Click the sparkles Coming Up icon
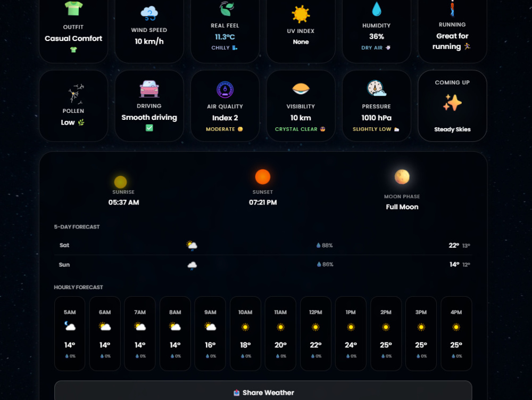 (x=452, y=103)
